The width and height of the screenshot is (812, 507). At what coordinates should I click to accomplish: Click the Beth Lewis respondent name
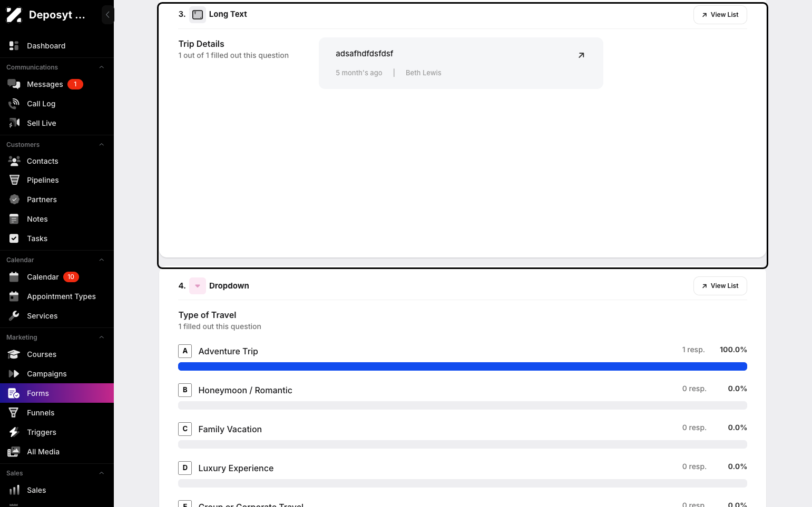point(423,73)
